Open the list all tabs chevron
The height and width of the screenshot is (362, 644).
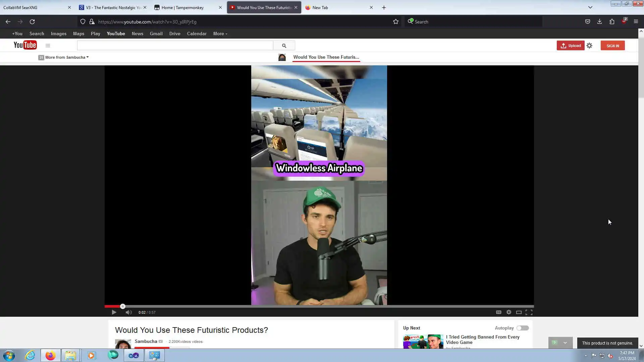coord(590,7)
